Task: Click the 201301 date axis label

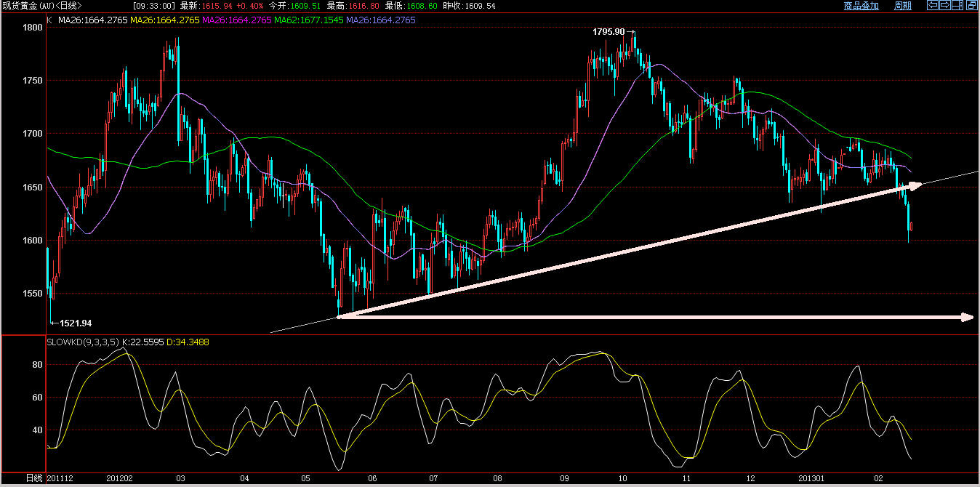Action: click(811, 478)
